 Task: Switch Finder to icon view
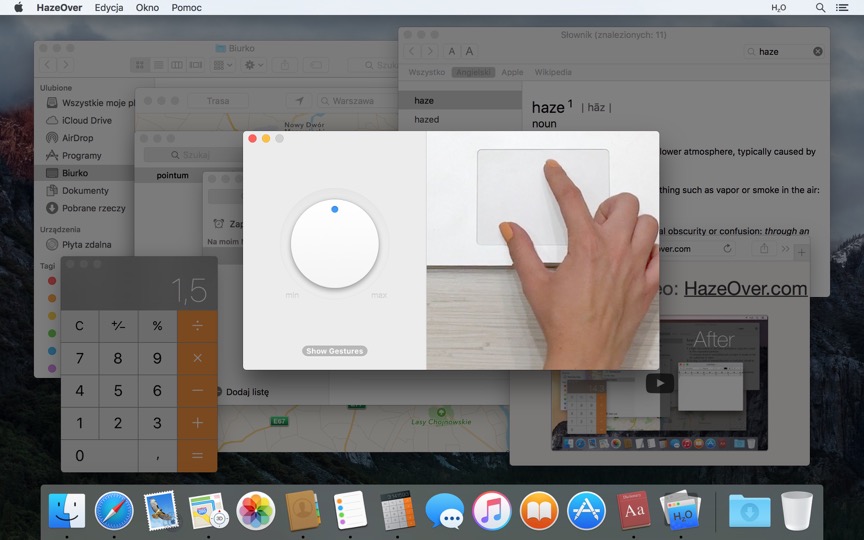pos(139,65)
